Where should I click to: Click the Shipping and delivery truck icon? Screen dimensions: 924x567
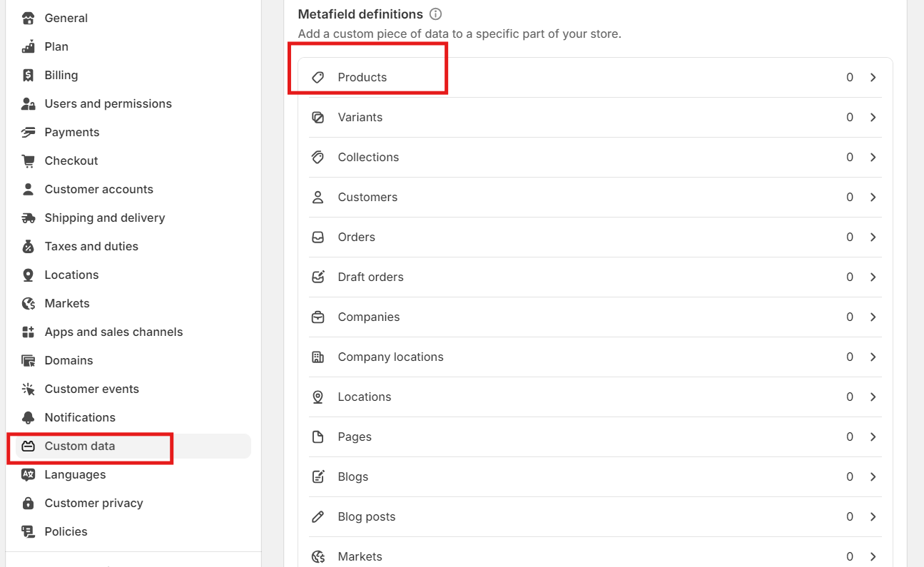point(29,218)
